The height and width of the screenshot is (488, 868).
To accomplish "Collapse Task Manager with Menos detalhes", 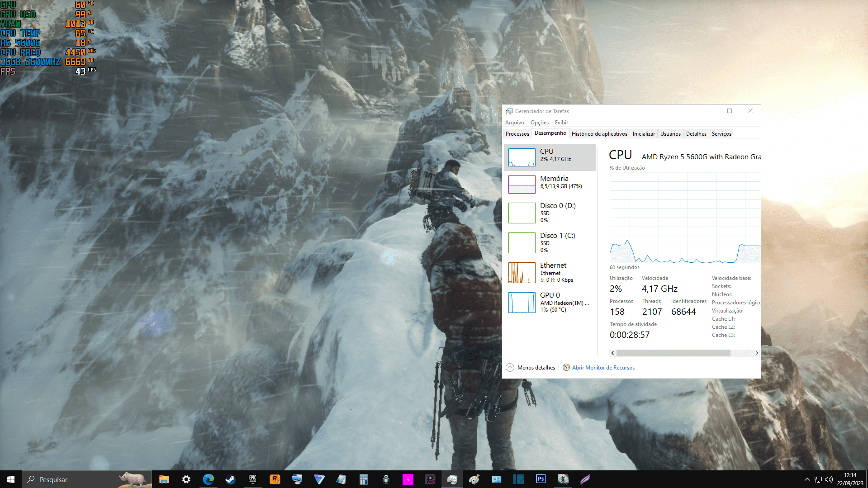I will pyautogui.click(x=531, y=368).
